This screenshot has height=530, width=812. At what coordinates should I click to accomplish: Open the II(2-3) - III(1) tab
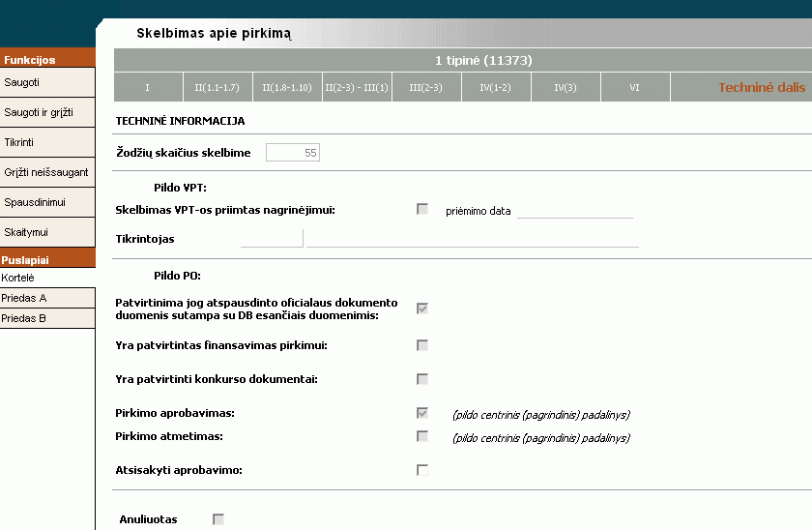click(357, 87)
